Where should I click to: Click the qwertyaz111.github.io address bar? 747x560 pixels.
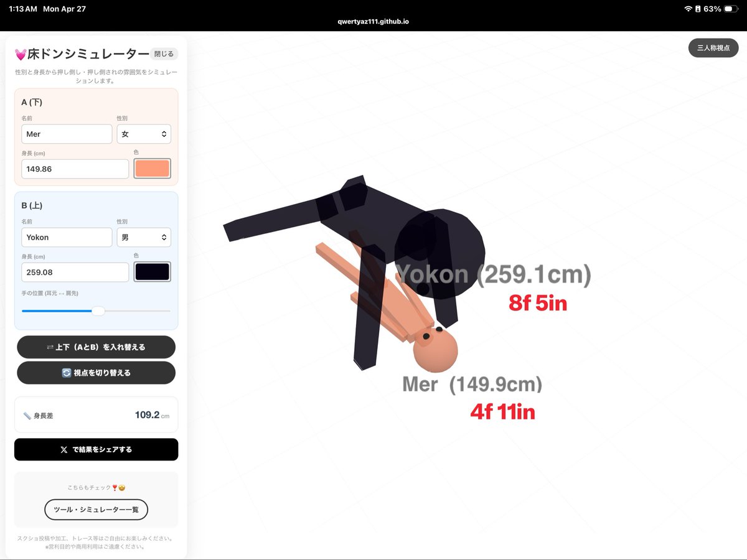pyautogui.click(x=374, y=22)
